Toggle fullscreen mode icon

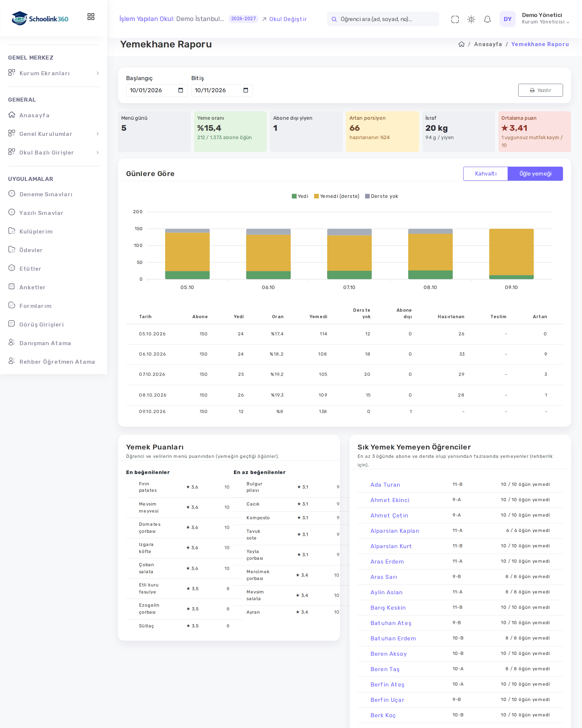click(x=455, y=19)
